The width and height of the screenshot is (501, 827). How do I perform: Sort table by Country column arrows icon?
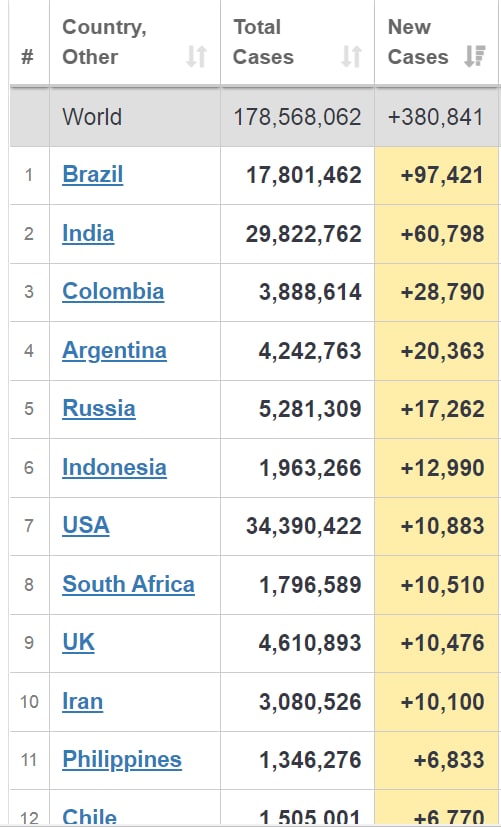pos(196,56)
